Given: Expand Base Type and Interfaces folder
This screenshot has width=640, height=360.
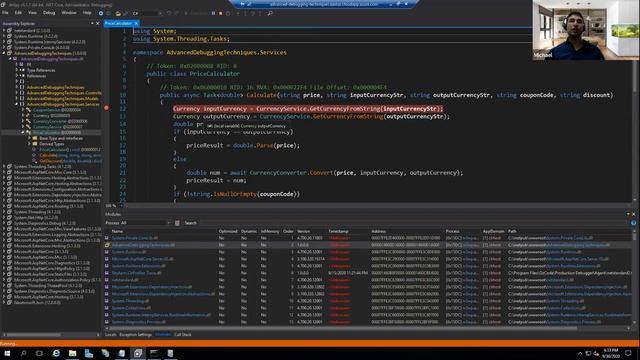Looking at the screenshot, I should point(29,138).
